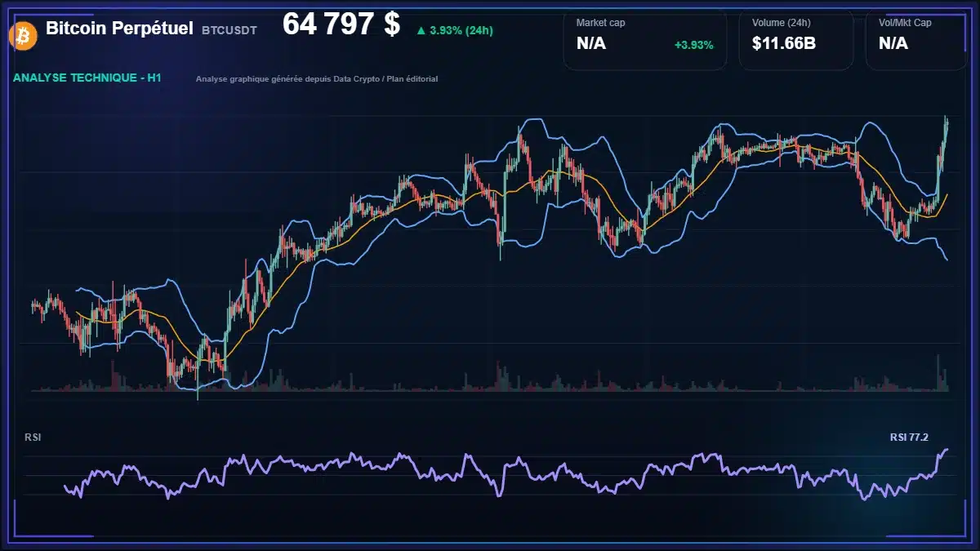Click the $11.66B volume value
980x551 pixels.
(x=784, y=44)
